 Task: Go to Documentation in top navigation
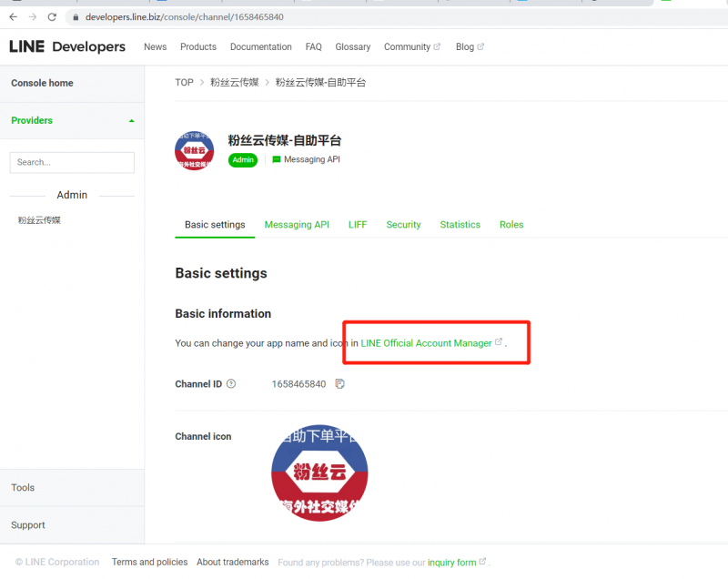coord(261,47)
